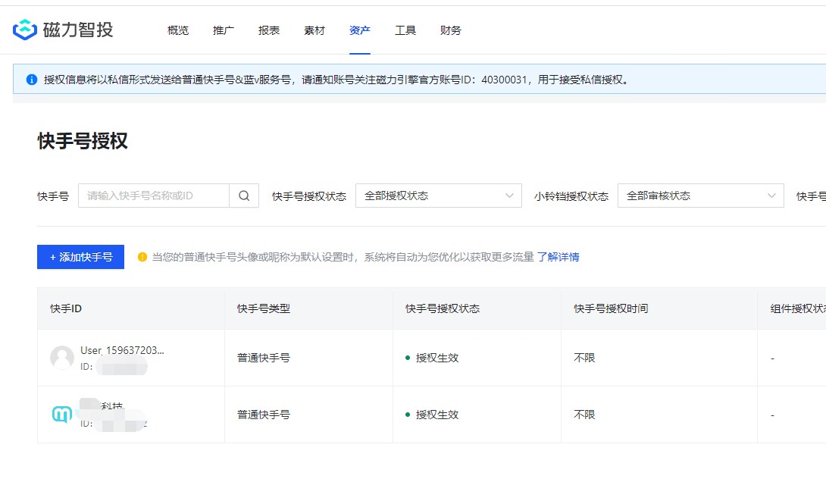Viewport: 826px width, 504px height.
Task: Click the blue info icon in the notice banner
Action: coord(32,80)
